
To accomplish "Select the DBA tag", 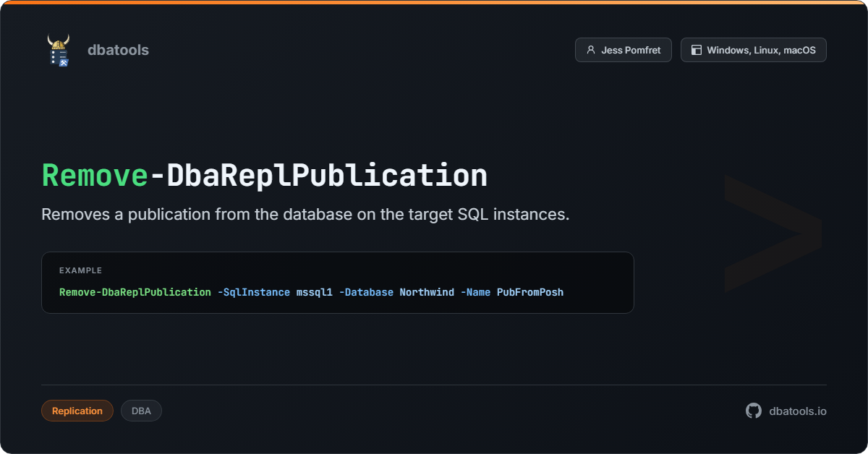I will [x=141, y=411].
